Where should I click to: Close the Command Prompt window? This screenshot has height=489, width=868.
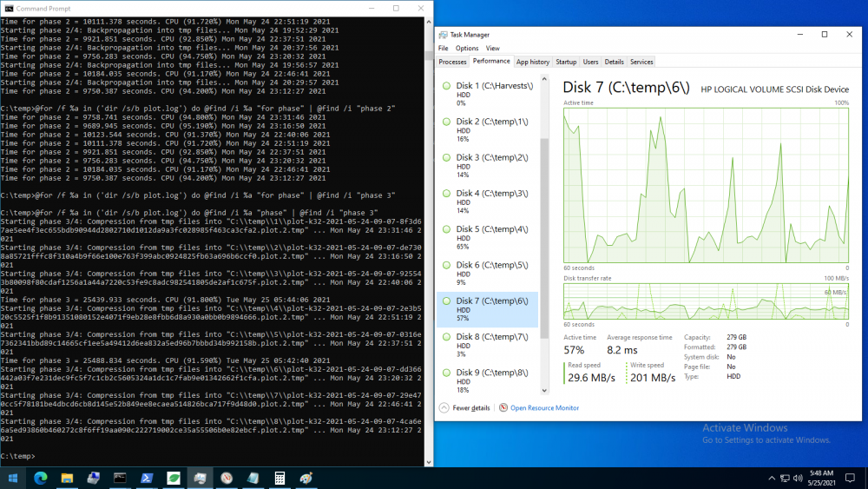click(x=421, y=9)
